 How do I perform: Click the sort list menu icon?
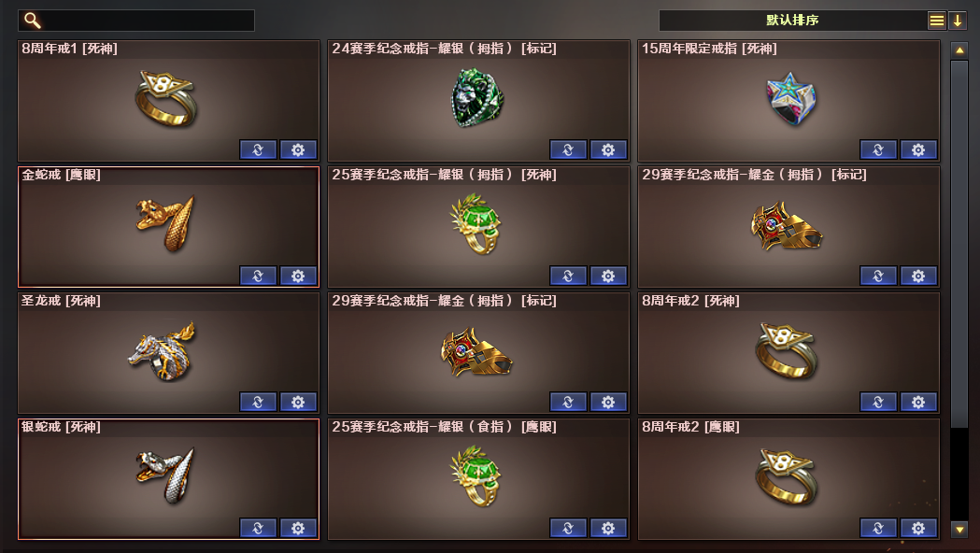tap(936, 21)
